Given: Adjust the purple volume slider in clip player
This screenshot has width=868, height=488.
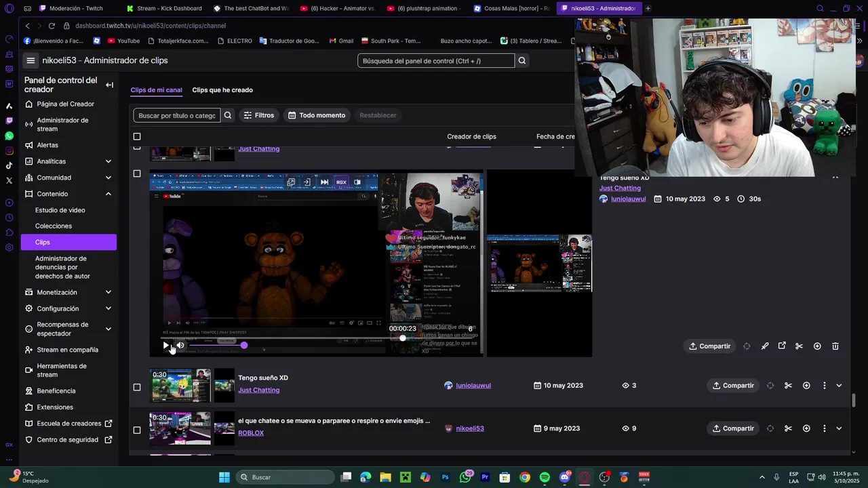Looking at the screenshot, I should (x=217, y=346).
